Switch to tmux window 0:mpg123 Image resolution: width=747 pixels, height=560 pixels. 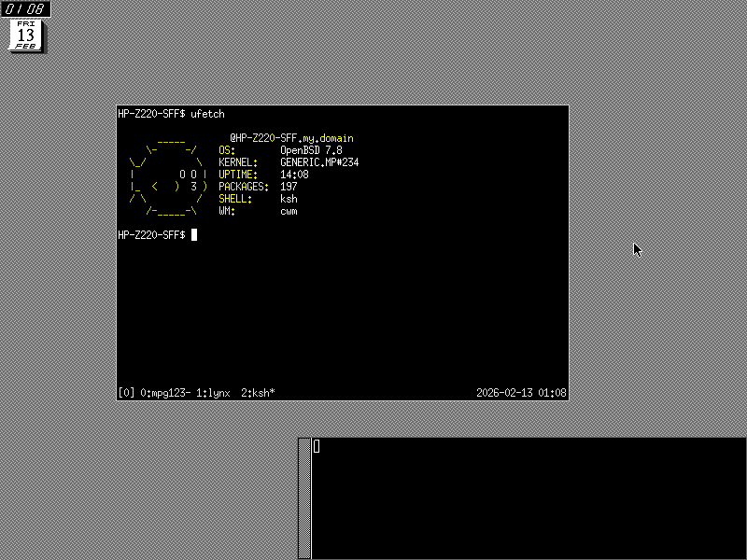click(x=166, y=393)
